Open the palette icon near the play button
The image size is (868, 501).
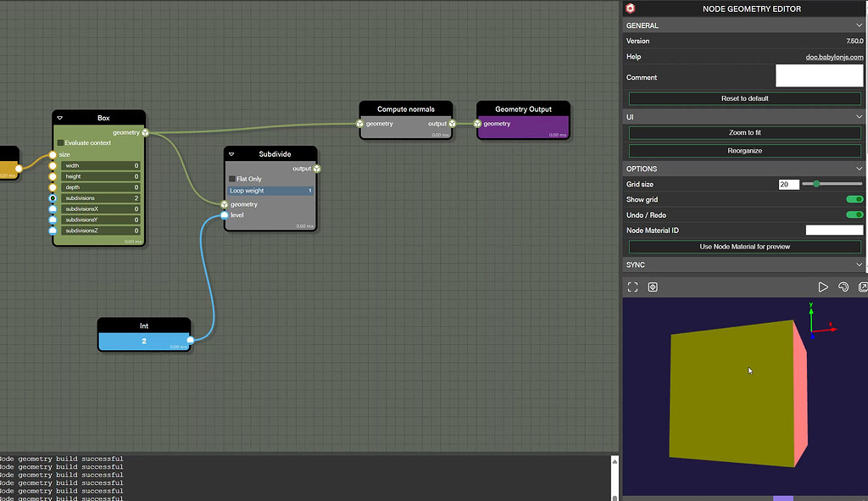point(843,287)
